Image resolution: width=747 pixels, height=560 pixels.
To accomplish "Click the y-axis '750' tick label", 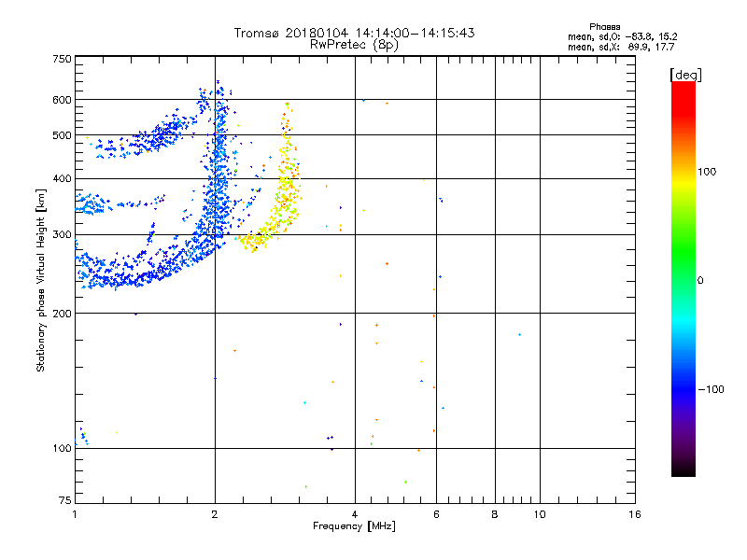I will click(62, 59).
